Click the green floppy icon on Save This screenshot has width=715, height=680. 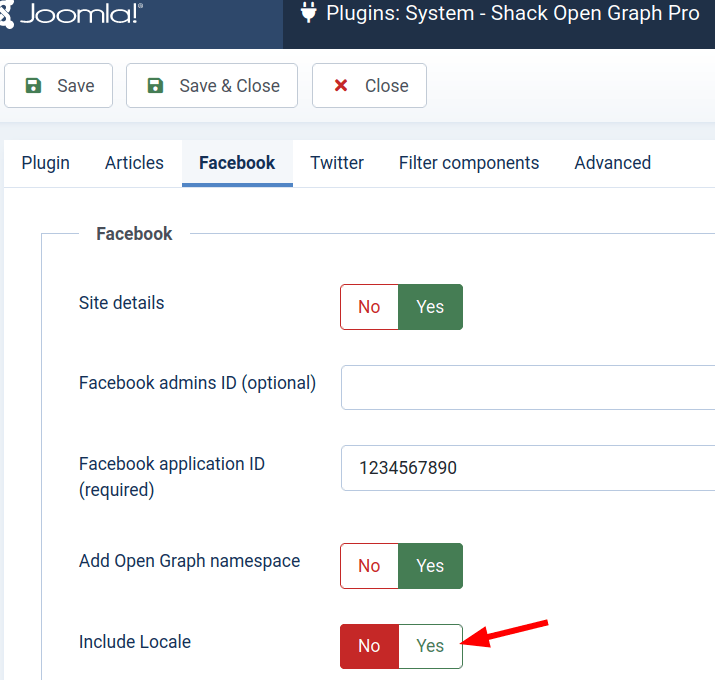click(x=33, y=86)
